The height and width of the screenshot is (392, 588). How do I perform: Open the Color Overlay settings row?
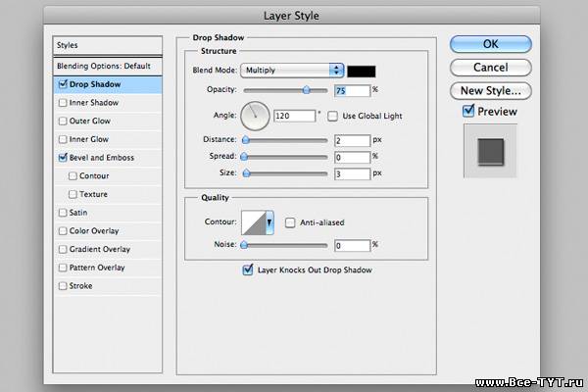click(108, 230)
